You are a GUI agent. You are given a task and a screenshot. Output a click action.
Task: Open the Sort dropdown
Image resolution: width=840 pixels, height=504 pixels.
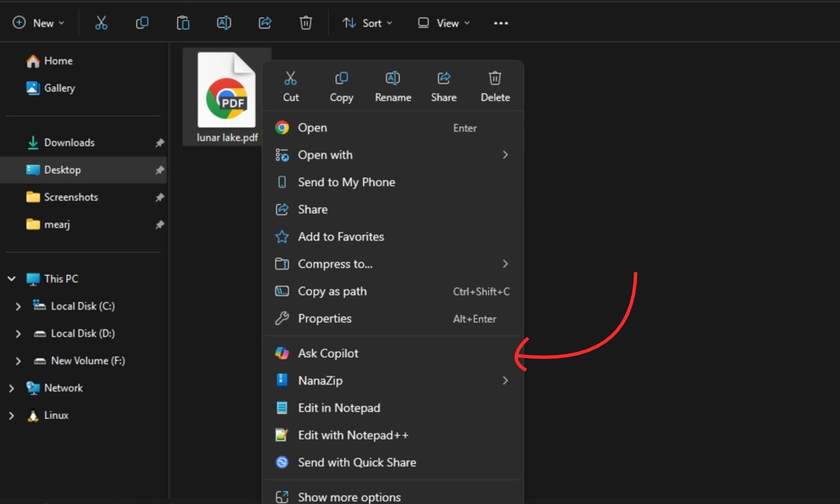[x=367, y=22]
